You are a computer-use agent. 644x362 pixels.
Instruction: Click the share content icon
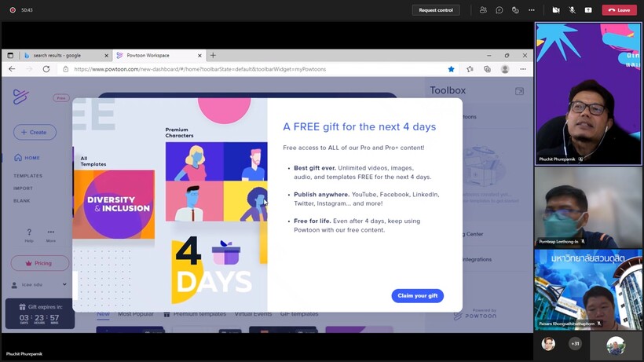[588, 10]
